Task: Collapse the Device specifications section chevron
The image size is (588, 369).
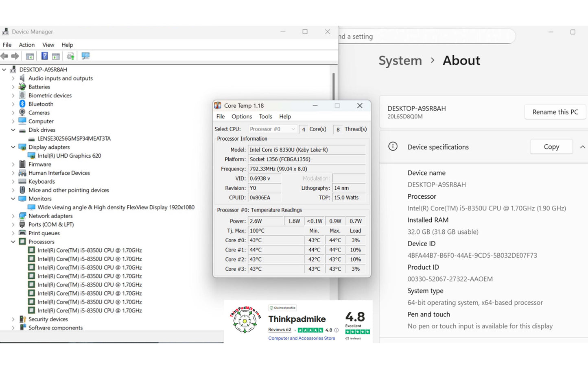Action: tap(582, 147)
